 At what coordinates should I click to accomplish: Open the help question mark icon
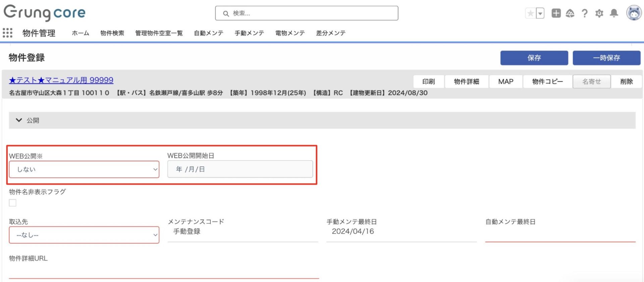point(585,13)
